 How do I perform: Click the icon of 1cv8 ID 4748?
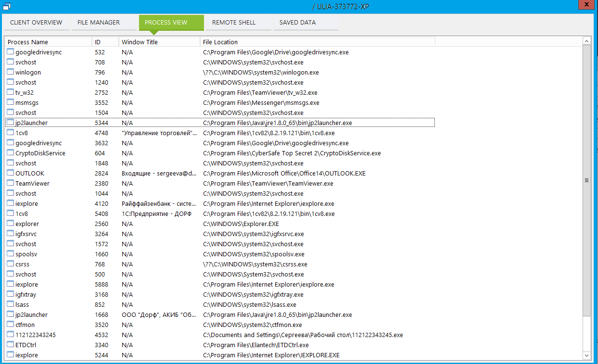pyautogui.click(x=11, y=133)
